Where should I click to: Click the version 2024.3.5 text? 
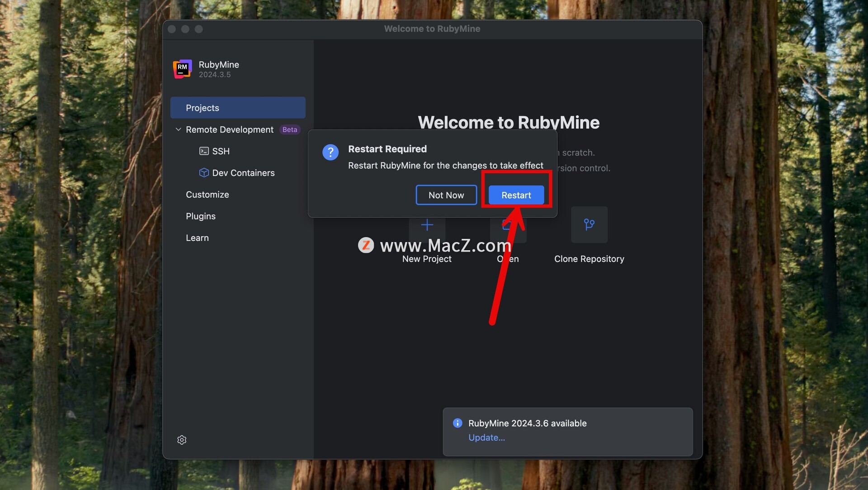(x=215, y=75)
